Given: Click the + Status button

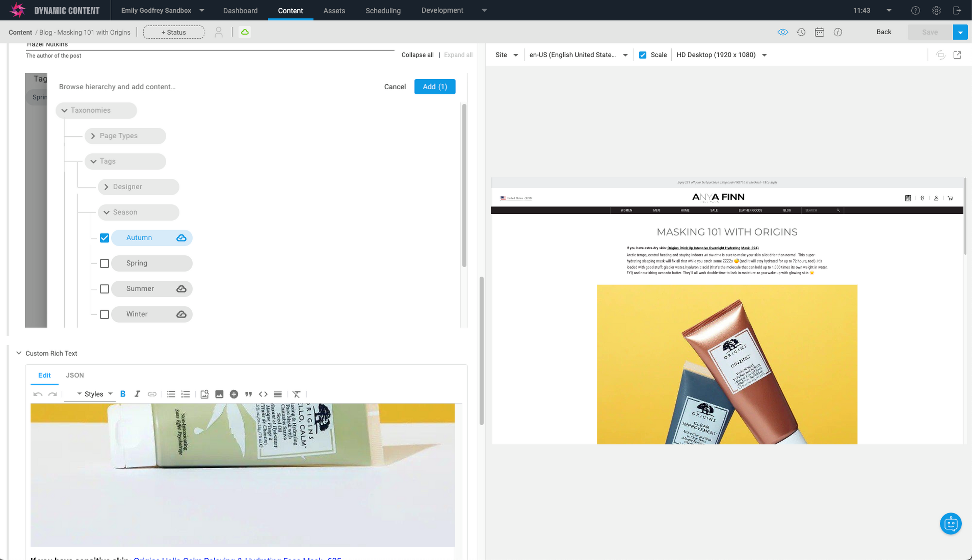Looking at the screenshot, I should (x=173, y=32).
